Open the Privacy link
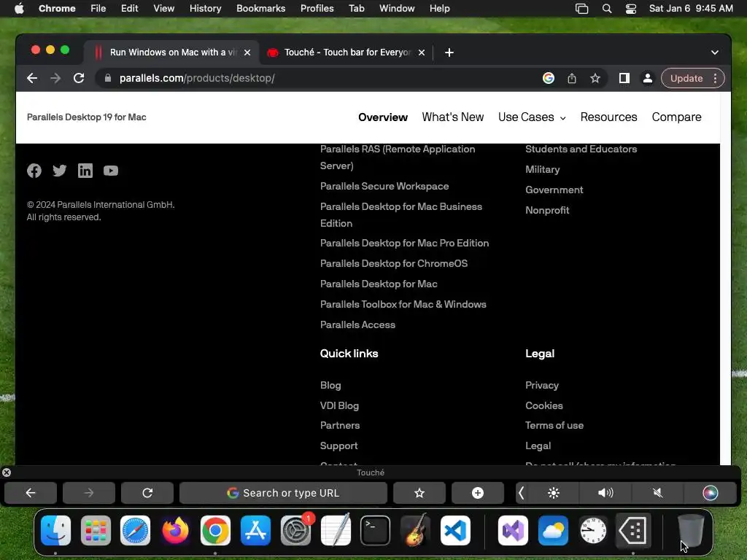Viewport: 747px width, 560px height. (x=542, y=385)
